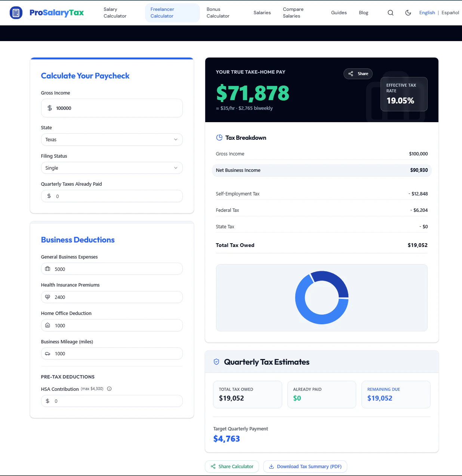Click the Business Mileage (miles) input field
The width and height of the screenshot is (462, 476).
coord(112,353)
